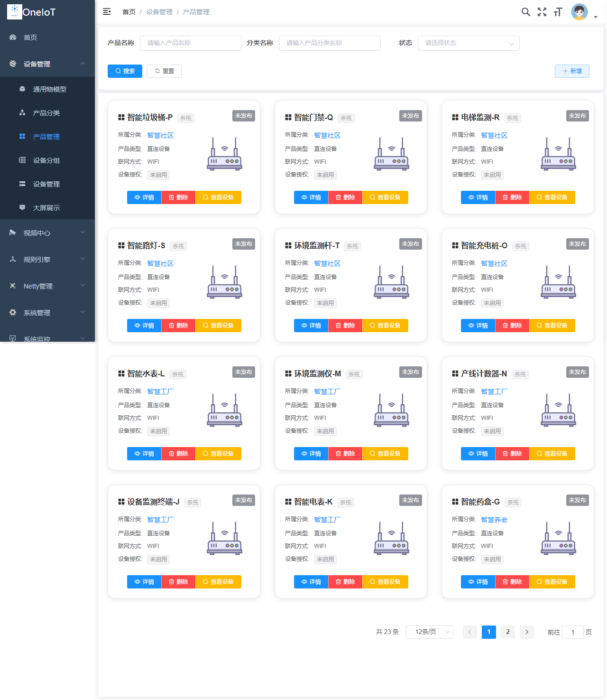Click grid icon beside 环境监测杆-T title
Viewport: 607px width, 700px height.
[x=288, y=245]
